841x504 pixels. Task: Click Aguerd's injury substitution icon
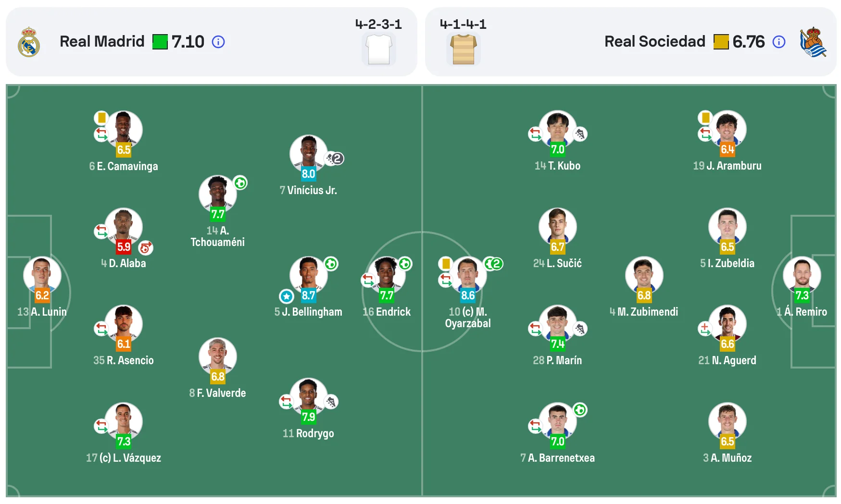pos(704,329)
